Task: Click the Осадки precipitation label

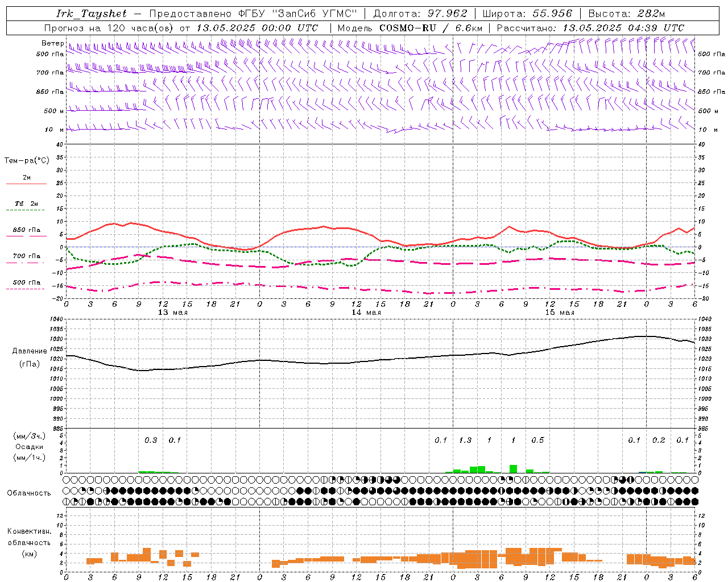Action: (x=28, y=447)
